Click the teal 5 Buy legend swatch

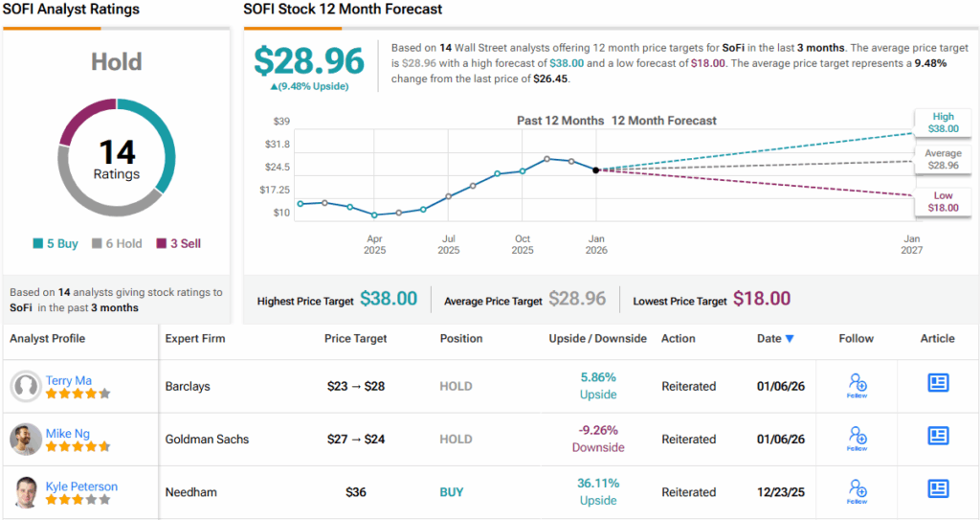(x=39, y=244)
